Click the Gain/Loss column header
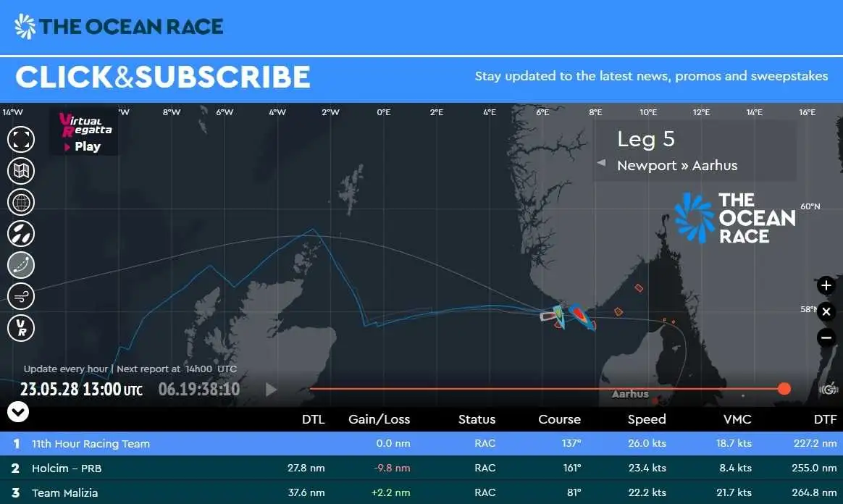The width and height of the screenshot is (843, 504). pyautogui.click(x=379, y=419)
